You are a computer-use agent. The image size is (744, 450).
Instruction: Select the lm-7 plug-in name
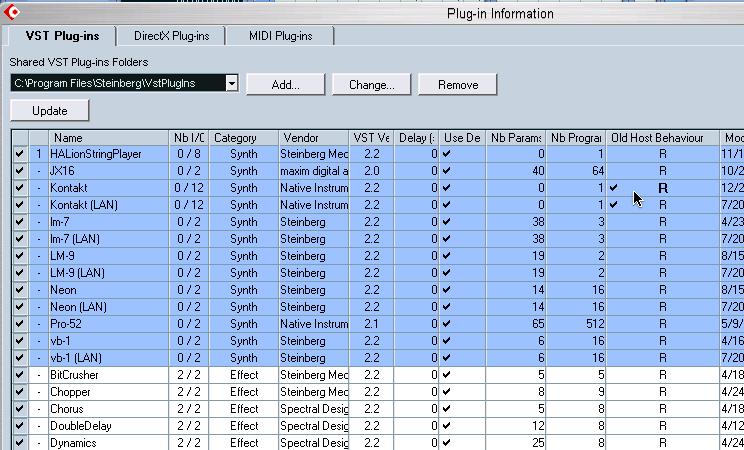tap(60, 222)
